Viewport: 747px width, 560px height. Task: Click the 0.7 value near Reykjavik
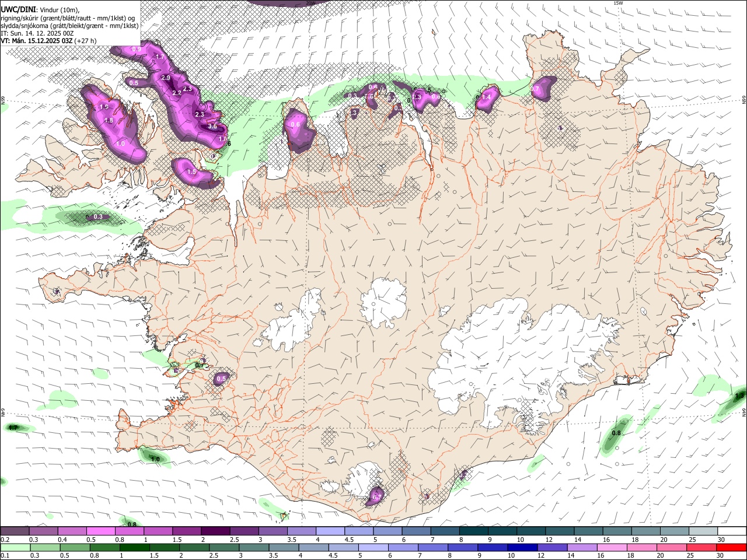(200, 366)
